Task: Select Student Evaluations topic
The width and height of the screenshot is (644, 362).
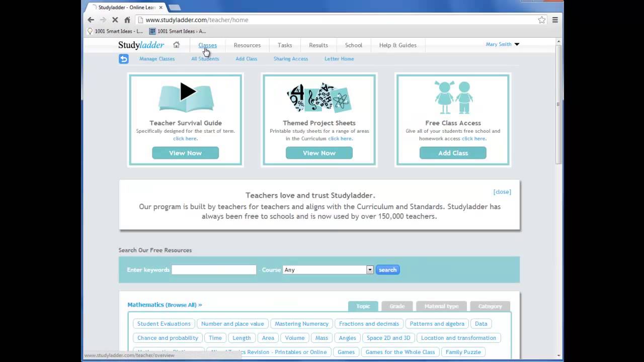Action: click(x=164, y=324)
